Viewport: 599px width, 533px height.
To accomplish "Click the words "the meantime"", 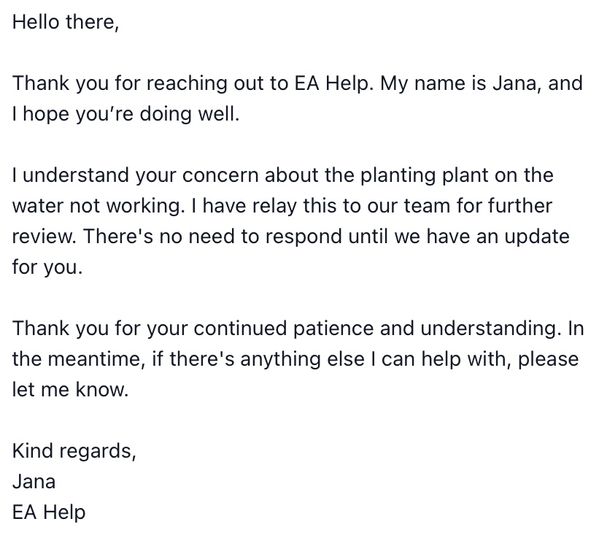I will tap(79, 359).
